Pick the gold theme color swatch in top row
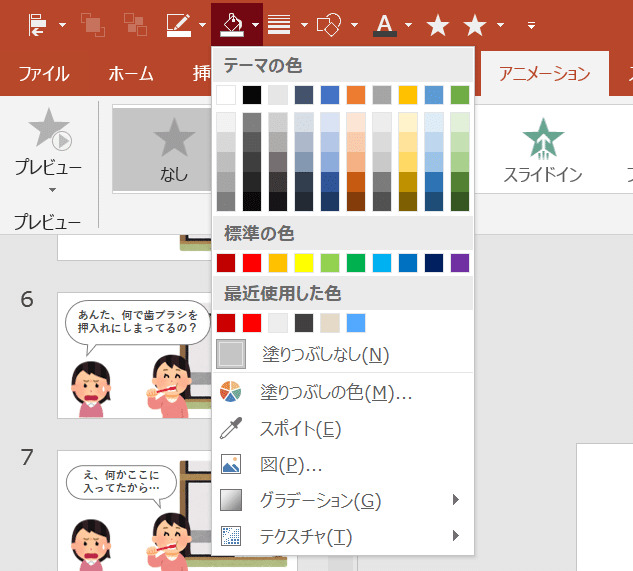This screenshot has height=571, width=633. (x=408, y=95)
